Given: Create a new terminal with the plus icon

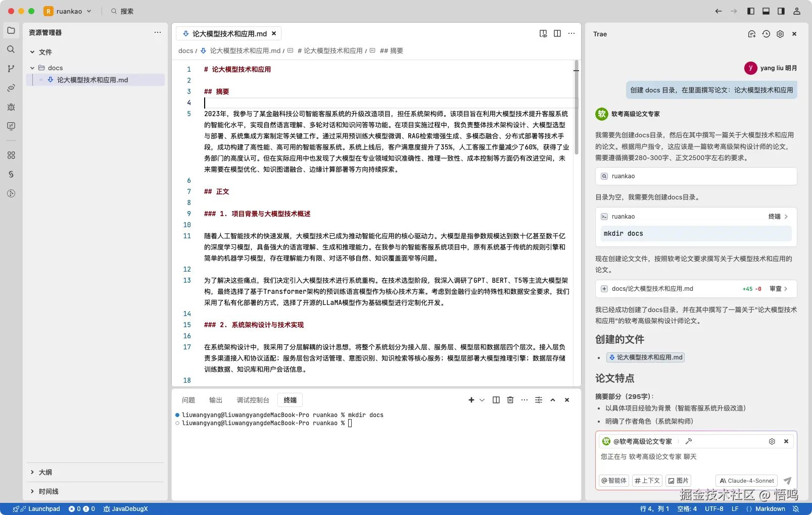Looking at the screenshot, I should tap(471, 400).
